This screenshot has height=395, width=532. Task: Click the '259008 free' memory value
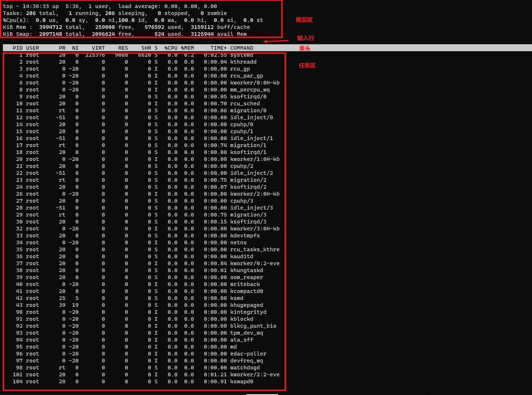pos(113,27)
